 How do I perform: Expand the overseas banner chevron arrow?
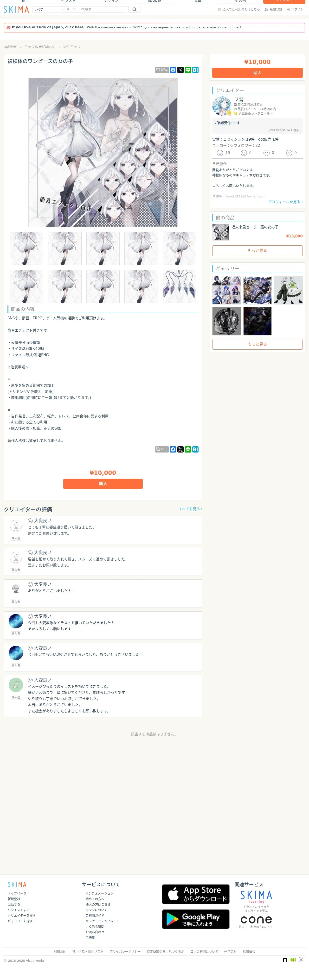click(301, 27)
